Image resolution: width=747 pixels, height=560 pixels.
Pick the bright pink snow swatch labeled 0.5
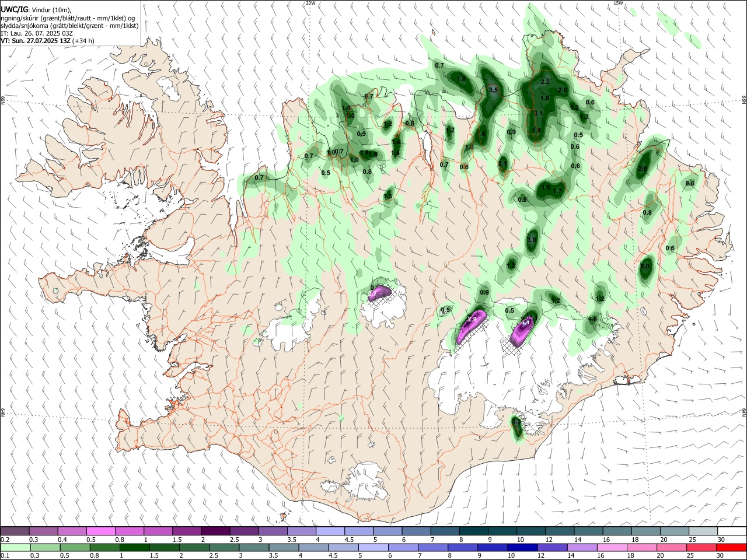tap(100, 531)
